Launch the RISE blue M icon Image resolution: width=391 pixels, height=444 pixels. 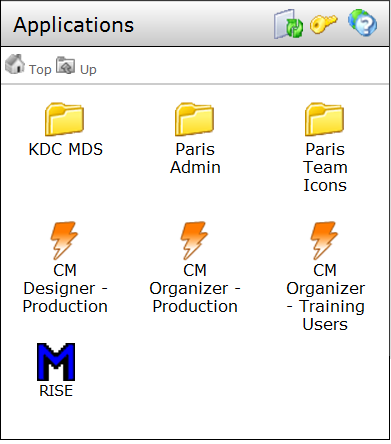(56, 362)
